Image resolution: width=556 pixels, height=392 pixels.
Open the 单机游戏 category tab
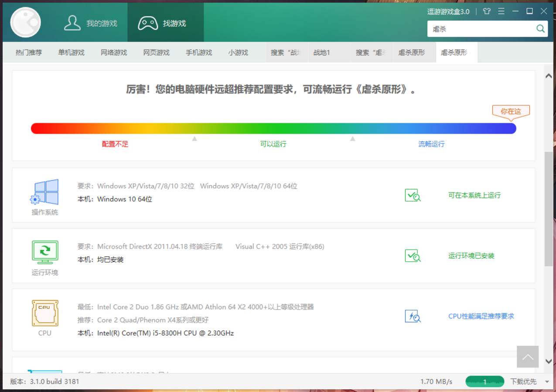click(71, 52)
